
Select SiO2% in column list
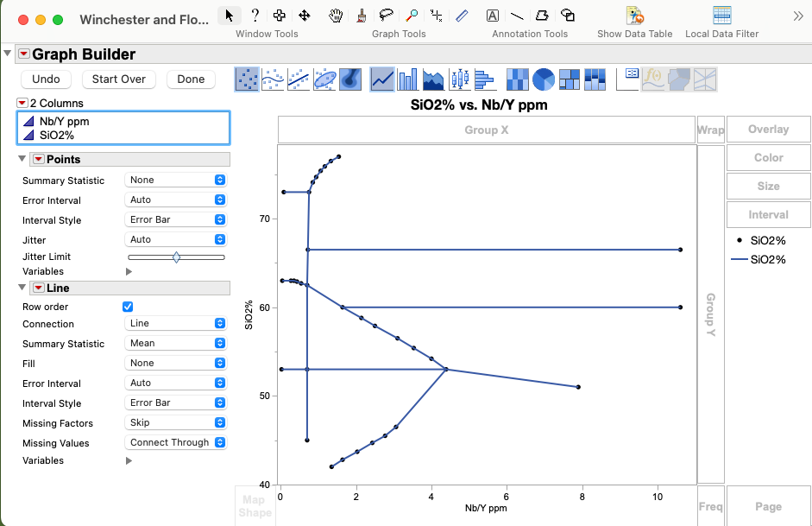57,136
